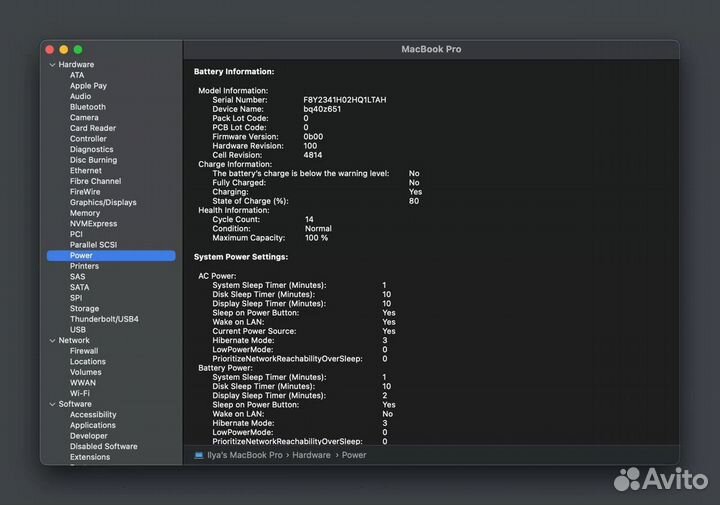Select SAS in the sidebar
720x505 pixels.
[78, 277]
